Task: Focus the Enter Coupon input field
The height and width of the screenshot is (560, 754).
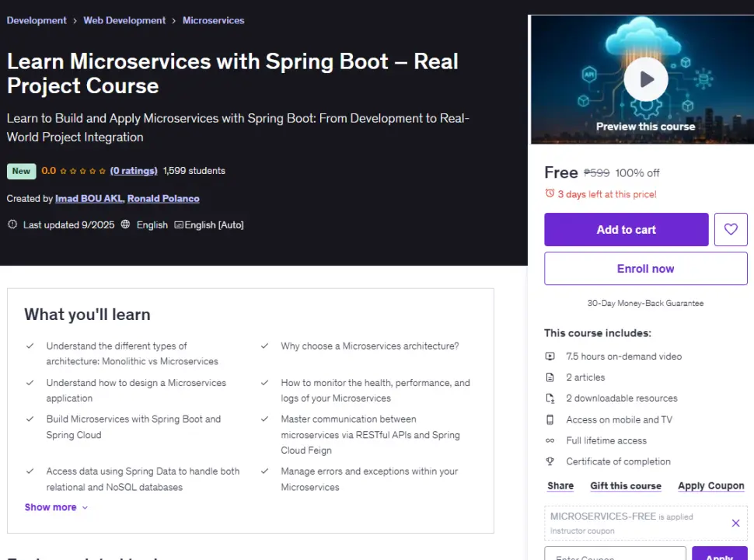Action: click(x=615, y=555)
